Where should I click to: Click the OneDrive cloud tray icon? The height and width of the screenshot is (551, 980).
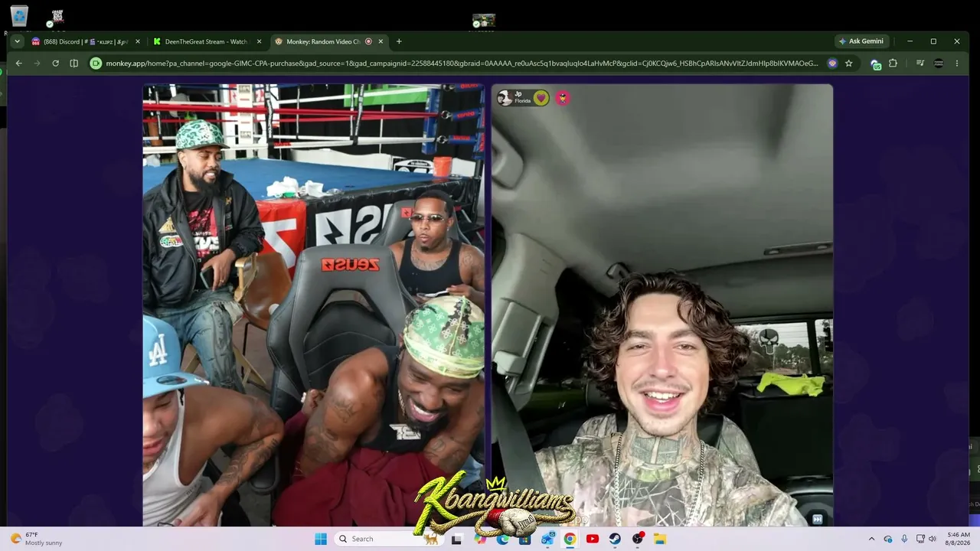tap(888, 539)
